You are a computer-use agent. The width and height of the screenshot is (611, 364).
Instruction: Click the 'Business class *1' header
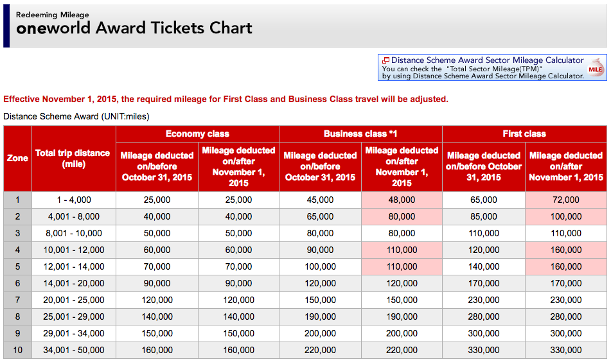point(360,134)
